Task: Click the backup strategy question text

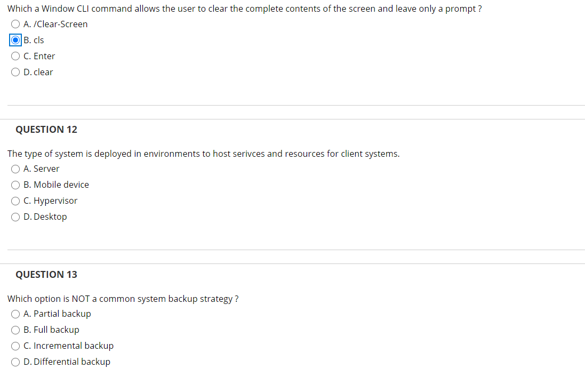Action: pyautogui.click(x=123, y=299)
